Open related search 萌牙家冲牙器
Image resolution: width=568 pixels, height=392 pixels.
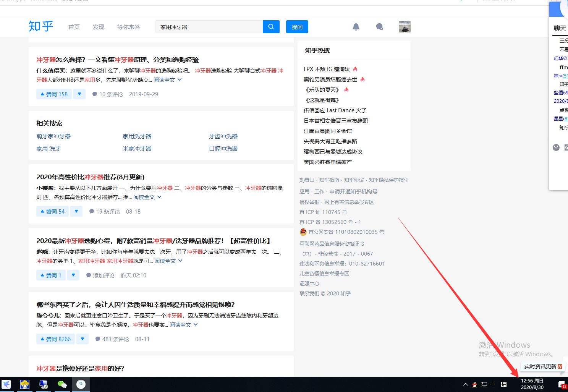tap(53, 136)
